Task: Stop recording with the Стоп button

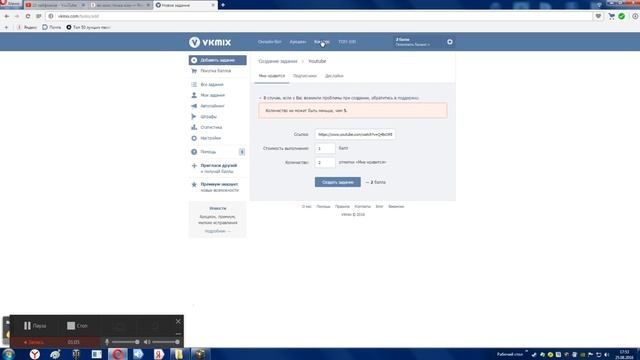Action: 77,326
